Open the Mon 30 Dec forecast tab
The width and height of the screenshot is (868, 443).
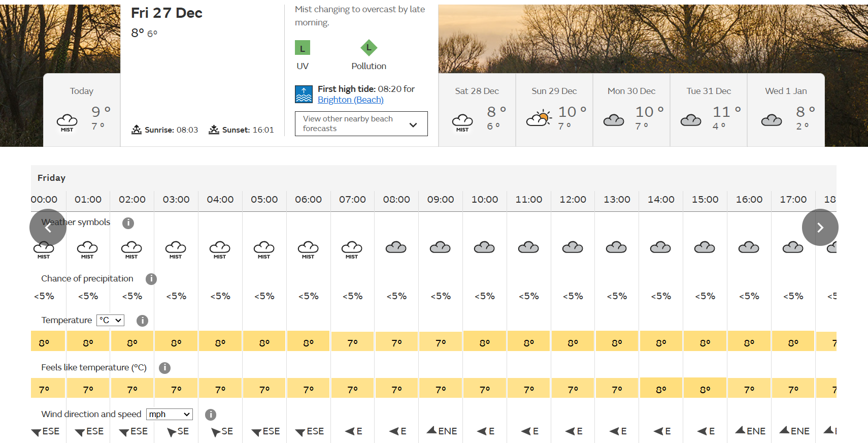click(x=631, y=110)
